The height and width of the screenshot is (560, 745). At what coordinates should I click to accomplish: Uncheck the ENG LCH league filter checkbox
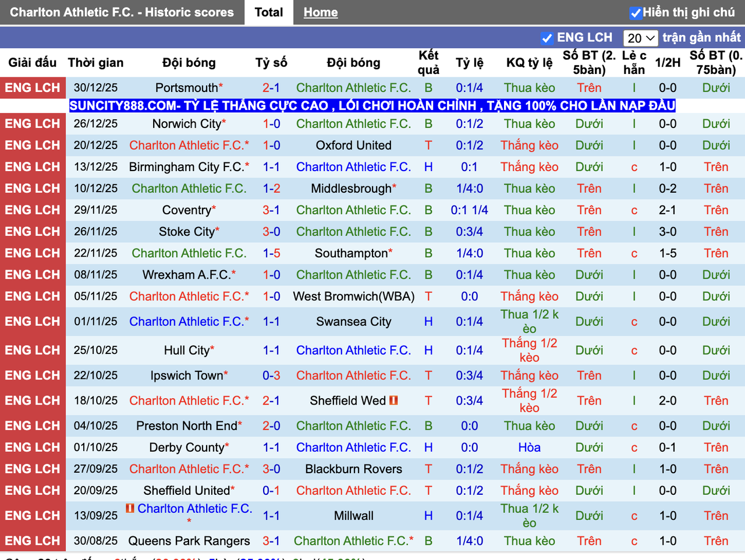point(547,38)
